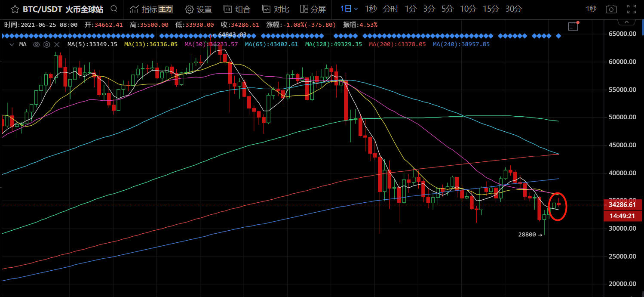Open the 对比 compare tool
The image size is (644, 297).
[276, 9]
